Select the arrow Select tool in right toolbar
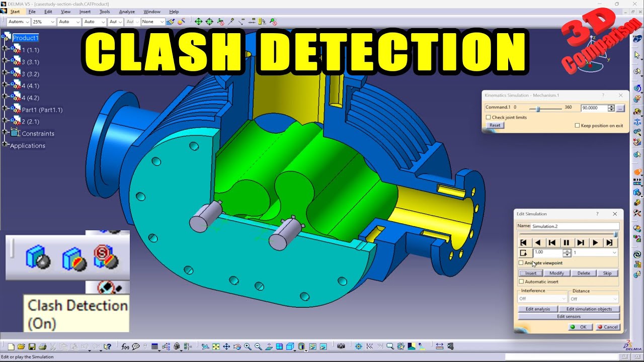The width and height of the screenshot is (644, 362). 637,54
